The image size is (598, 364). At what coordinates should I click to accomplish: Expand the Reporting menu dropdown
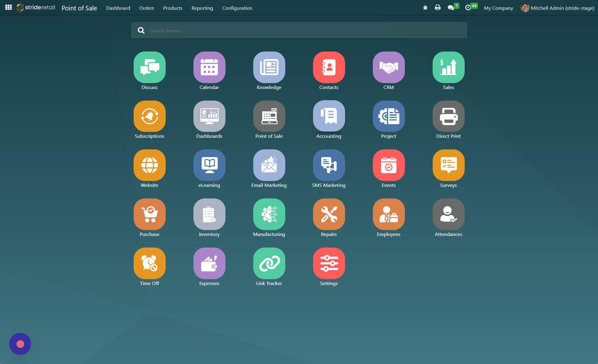[x=202, y=8]
